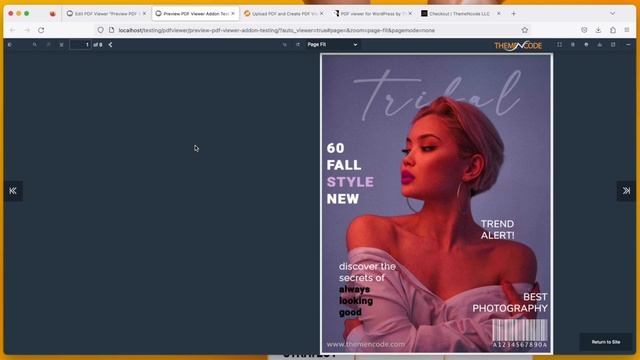Select the Preview PDF Viewer Addon tab
Viewport: 640px width, 360px height.
click(x=196, y=13)
